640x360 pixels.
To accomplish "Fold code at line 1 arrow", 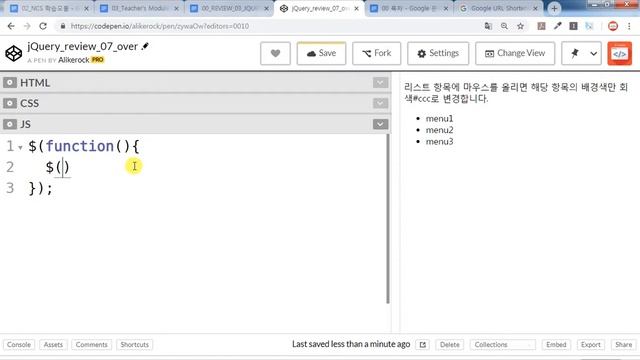I will pyautogui.click(x=20, y=148).
